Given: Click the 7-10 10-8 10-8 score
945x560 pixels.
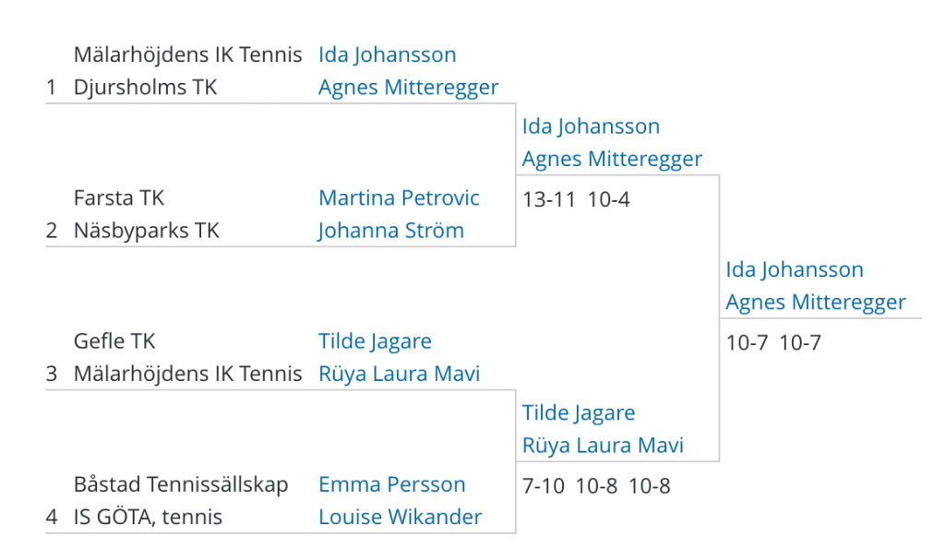Looking at the screenshot, I should [x=595, y=486].
